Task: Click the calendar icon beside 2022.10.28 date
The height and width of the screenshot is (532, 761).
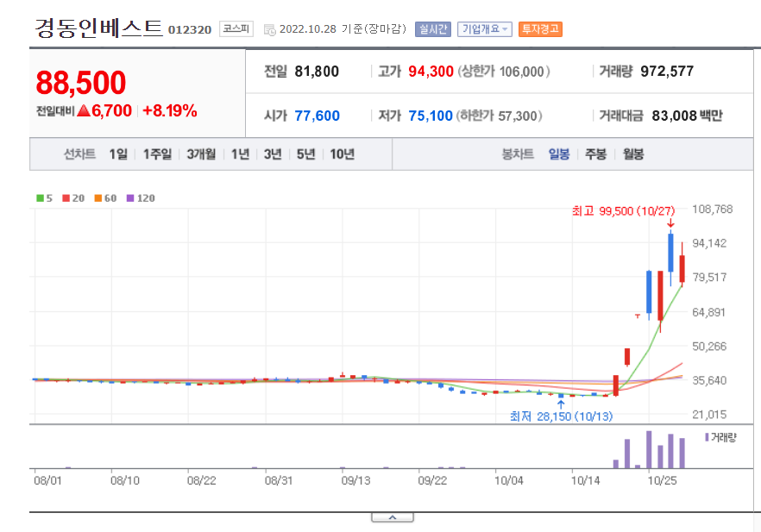Action: pyautogui.click(x=269, y=30)
